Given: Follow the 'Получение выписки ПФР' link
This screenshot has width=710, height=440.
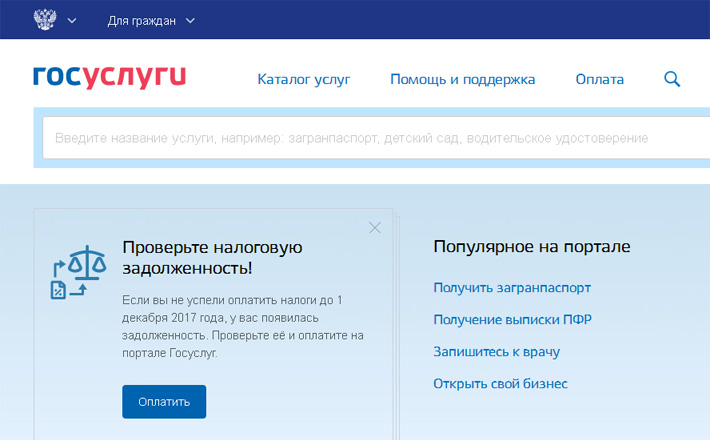Looking at the screenshot, I should tap(504, 320).
